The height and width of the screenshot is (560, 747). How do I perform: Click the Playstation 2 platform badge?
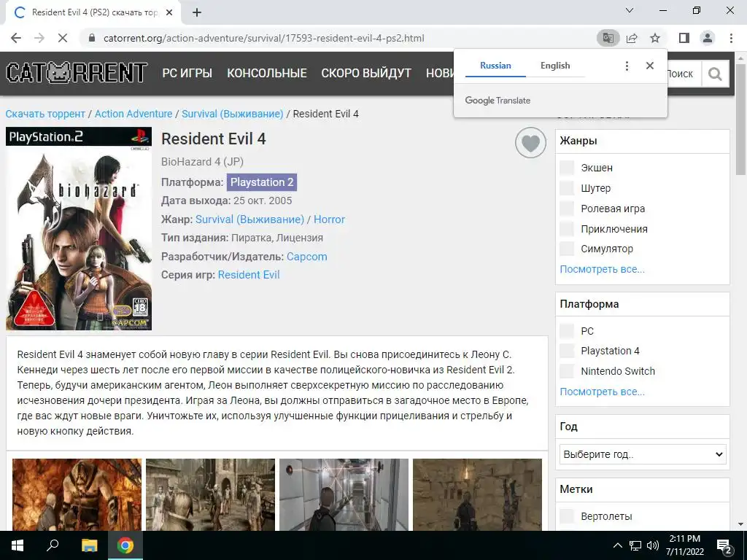(262, 182)
